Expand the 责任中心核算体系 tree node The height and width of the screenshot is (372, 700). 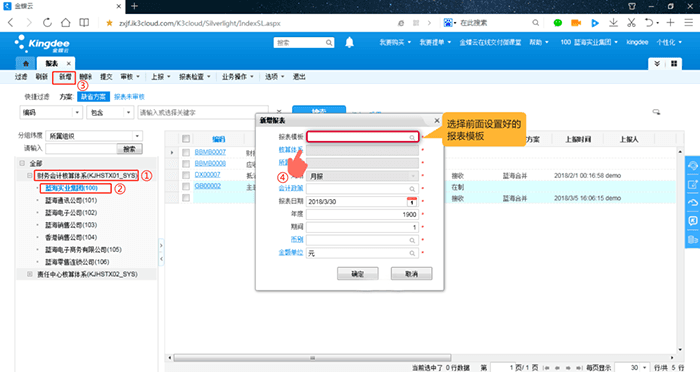click(x=29, y=274)
